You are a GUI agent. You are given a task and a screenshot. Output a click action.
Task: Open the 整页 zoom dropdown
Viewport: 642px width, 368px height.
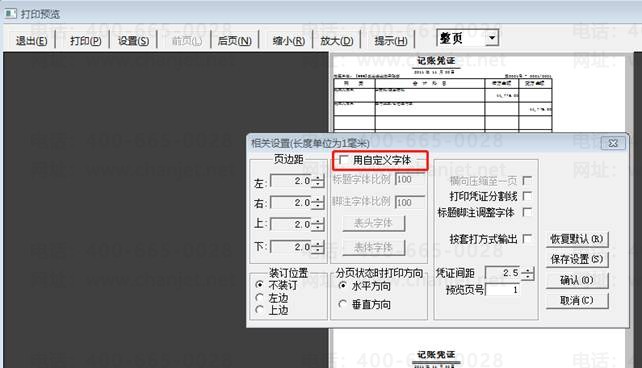(x=492, y=38)
